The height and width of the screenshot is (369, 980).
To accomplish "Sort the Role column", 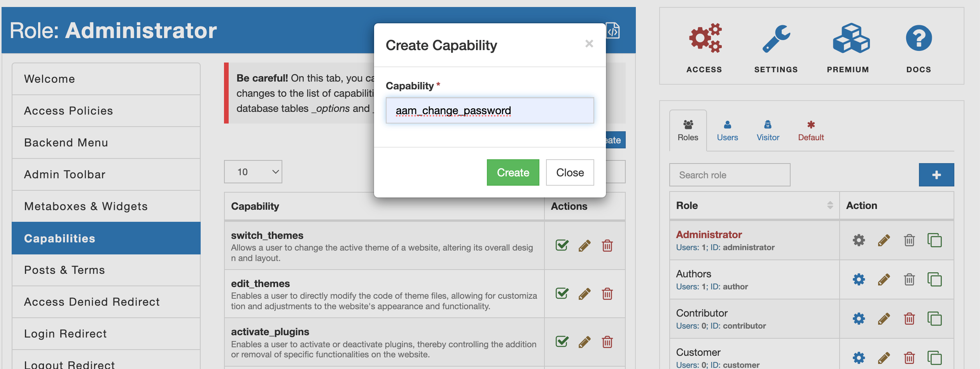I will [830, 205].
